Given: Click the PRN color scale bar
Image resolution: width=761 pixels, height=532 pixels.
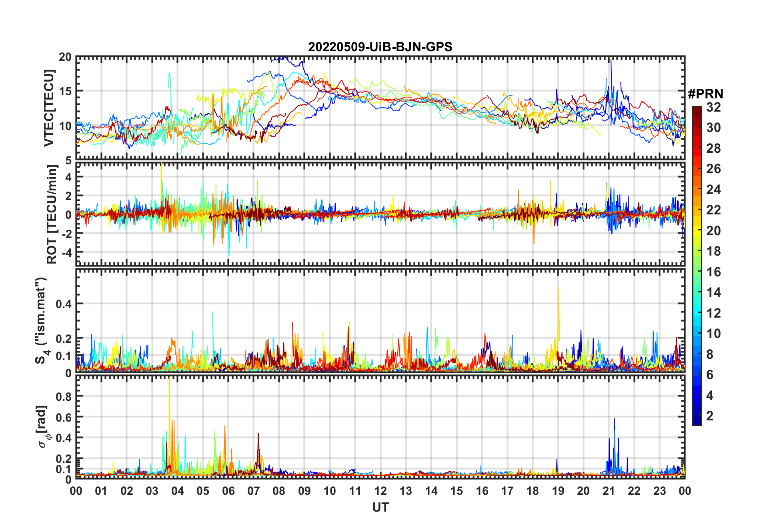Looking at the screenshot, I should click(x=697, y=266).
